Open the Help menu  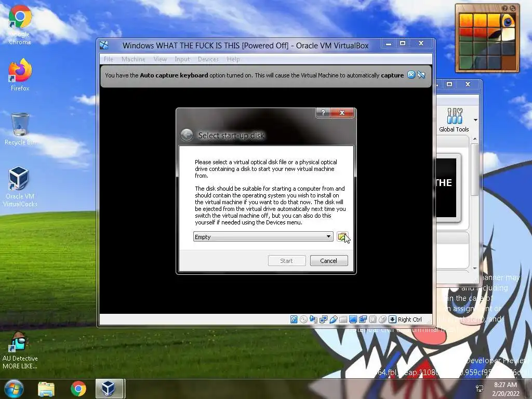233,59
